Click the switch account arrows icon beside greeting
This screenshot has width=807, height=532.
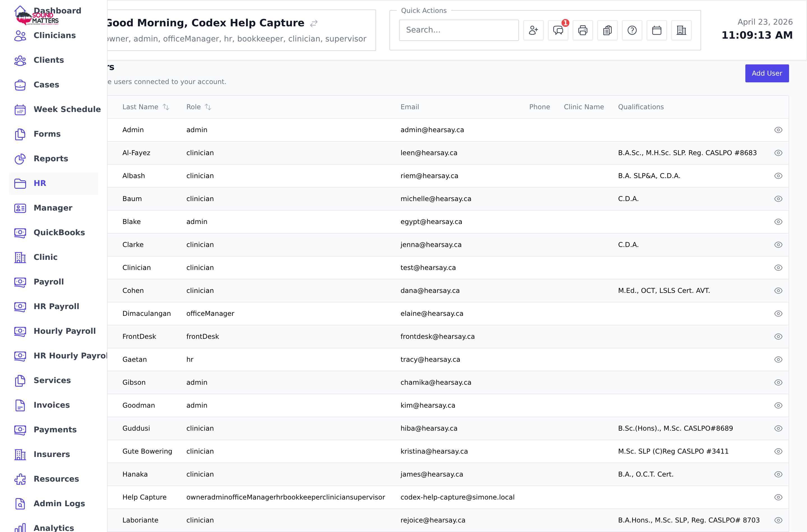314,23
